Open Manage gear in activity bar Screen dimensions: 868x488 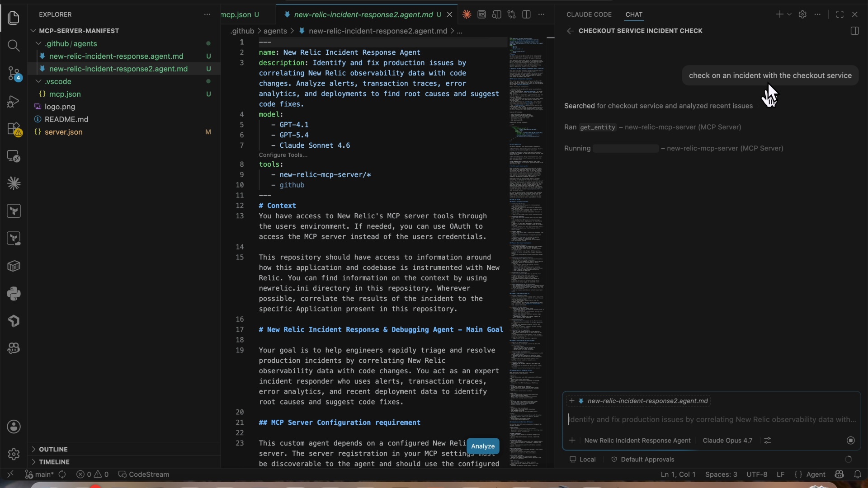tap(14, 454)
